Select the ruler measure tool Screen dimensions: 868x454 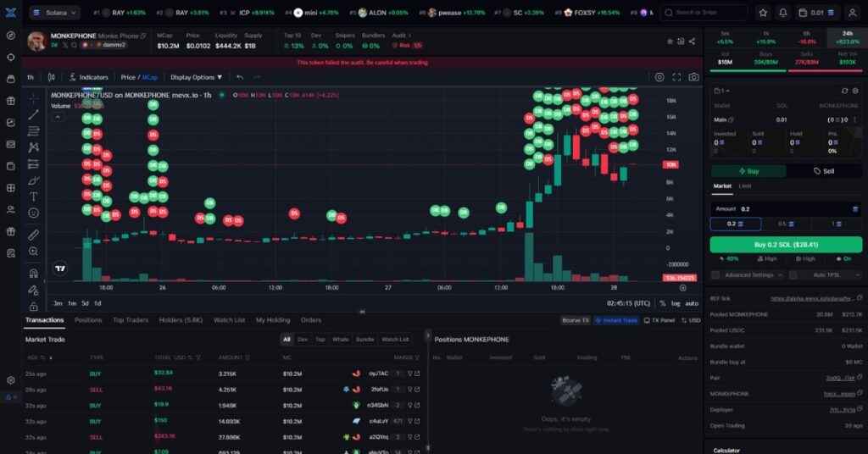(x=34, y=235)
